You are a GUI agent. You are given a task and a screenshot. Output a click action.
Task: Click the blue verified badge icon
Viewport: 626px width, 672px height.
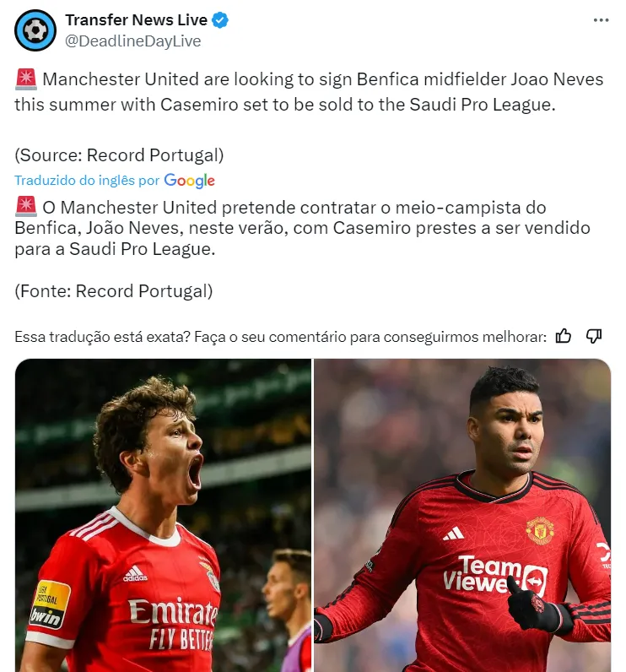click(x=220, y=20)
